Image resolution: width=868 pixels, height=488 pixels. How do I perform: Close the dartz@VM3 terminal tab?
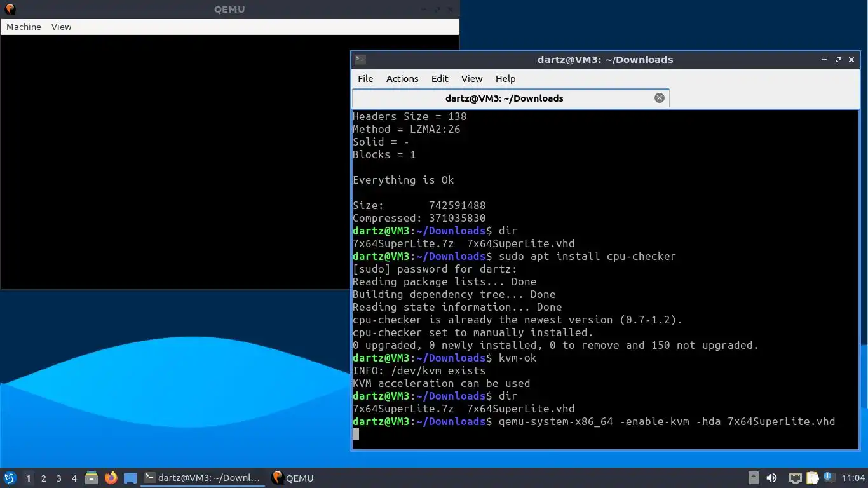660,98
